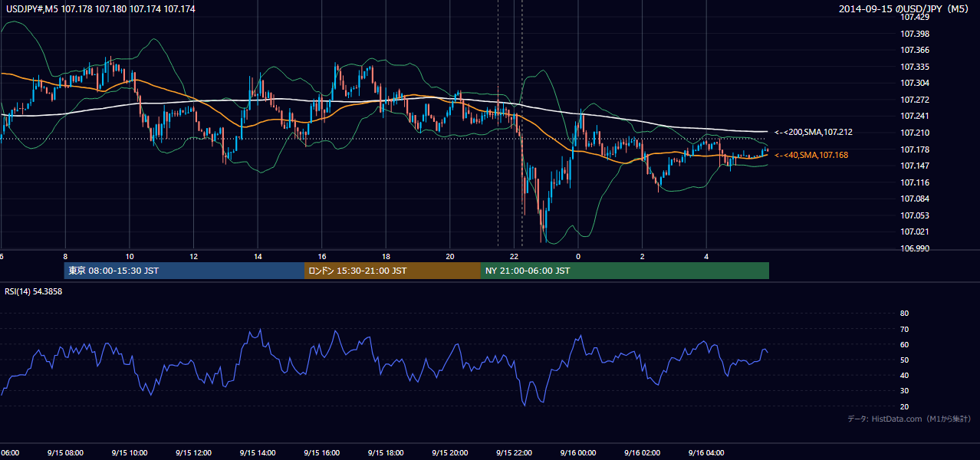Click the date label 9/15 14:00

click(x=258, y=452)
